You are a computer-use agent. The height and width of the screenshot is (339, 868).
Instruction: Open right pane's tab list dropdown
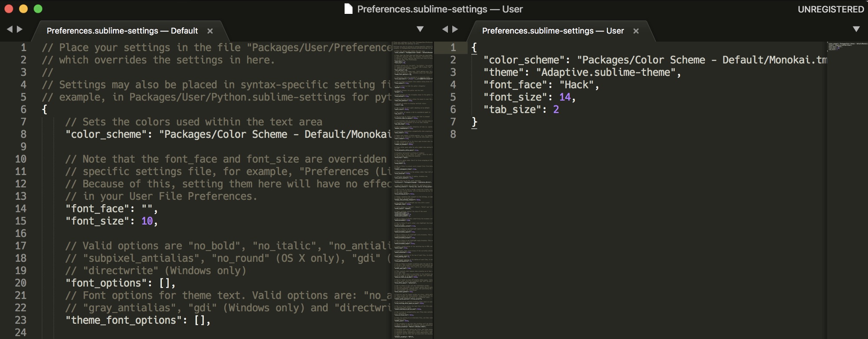coord(856,29)
